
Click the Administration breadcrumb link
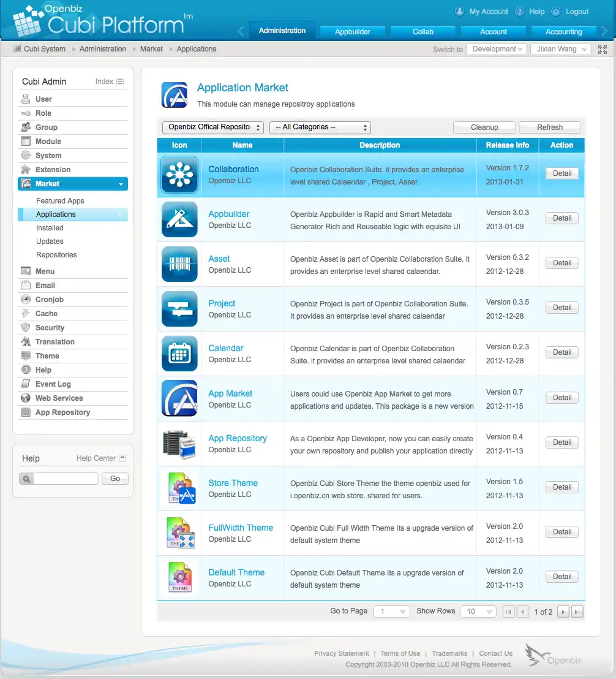[x=102, y=49]
